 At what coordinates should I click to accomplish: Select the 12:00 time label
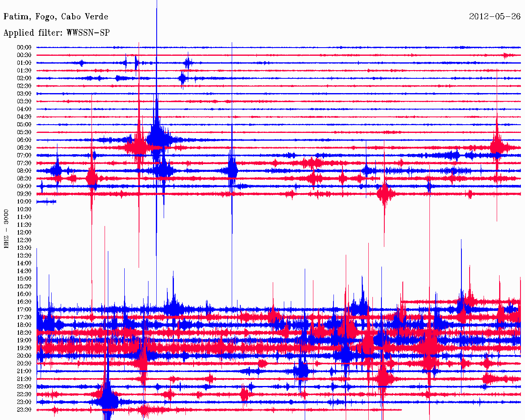24,233
